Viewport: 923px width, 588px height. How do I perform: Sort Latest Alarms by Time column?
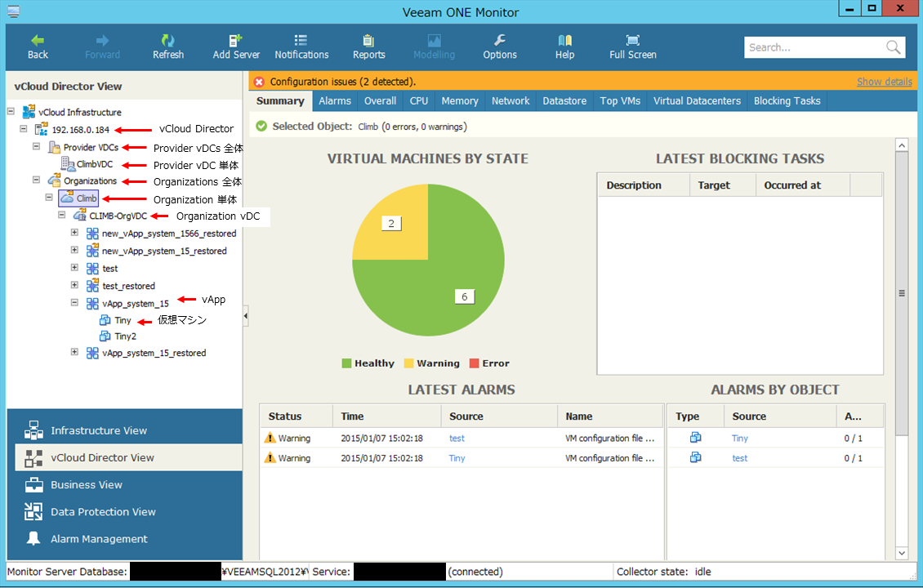click(x=386, y=416)
